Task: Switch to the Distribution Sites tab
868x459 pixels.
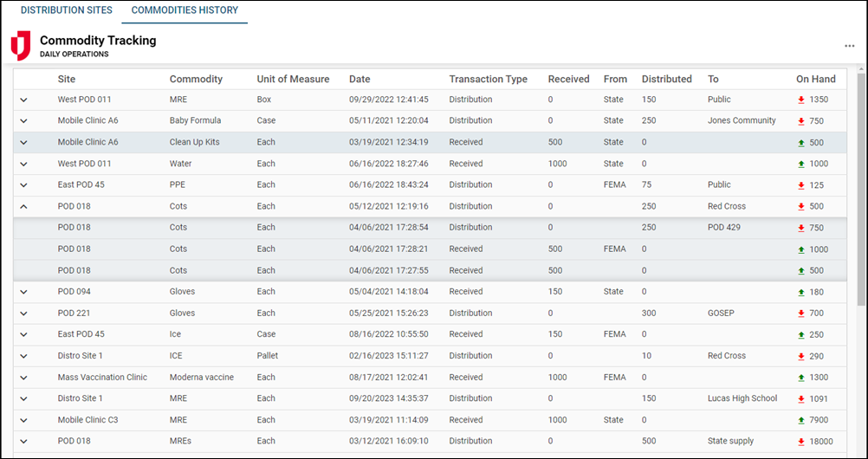Action: 66,11
